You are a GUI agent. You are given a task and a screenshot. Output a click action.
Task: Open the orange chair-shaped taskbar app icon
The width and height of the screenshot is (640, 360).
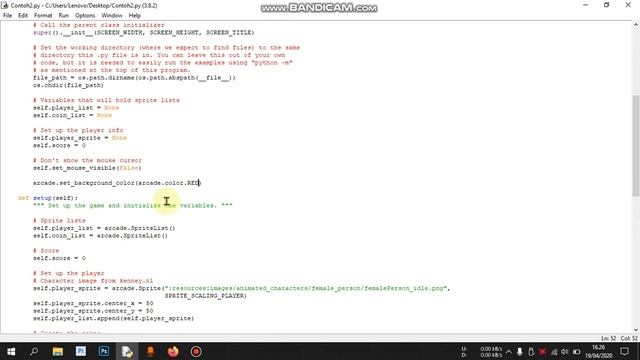coord(150,351)
